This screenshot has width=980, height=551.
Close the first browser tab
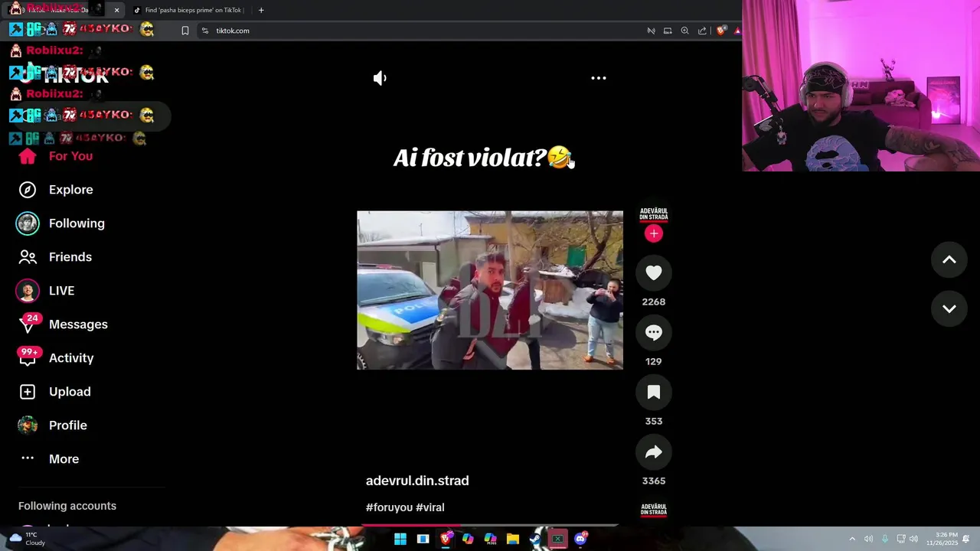click(x=116, y=10)
